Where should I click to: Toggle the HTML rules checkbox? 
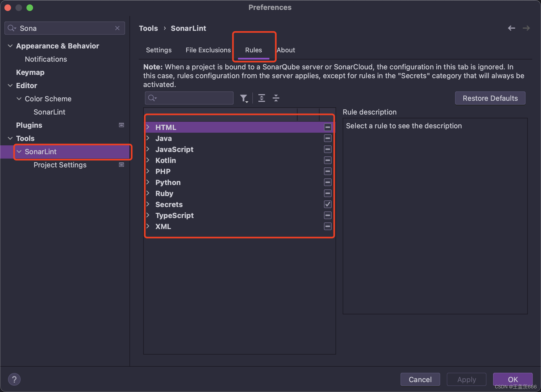tap(328, 127)
